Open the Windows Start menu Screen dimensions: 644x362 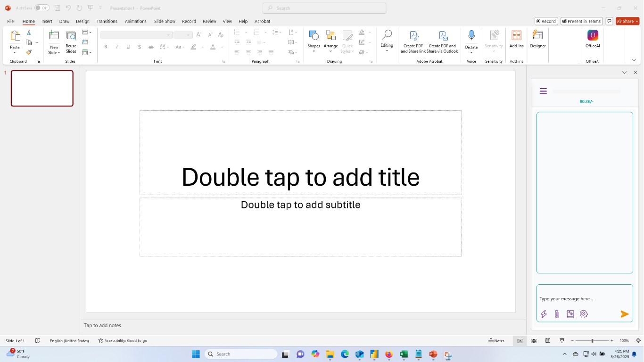(196, 354)
